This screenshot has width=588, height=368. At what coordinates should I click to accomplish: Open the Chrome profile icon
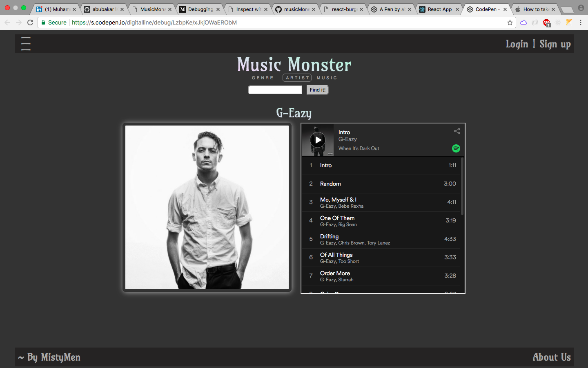581,7
